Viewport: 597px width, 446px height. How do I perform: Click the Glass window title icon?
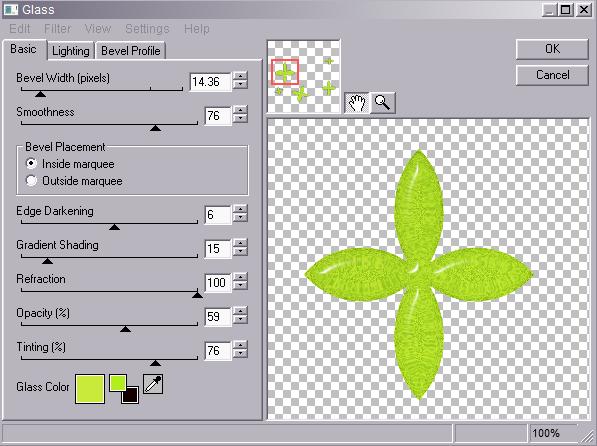pyautogui.click(x=10, y=9)
